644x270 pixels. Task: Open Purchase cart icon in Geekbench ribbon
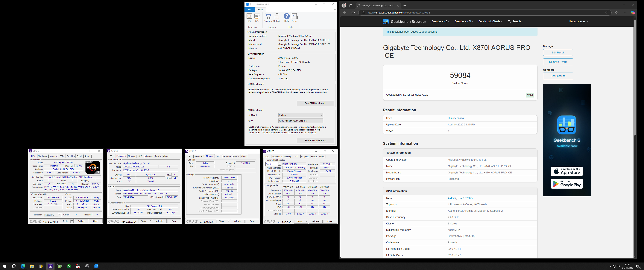[268, 18]
